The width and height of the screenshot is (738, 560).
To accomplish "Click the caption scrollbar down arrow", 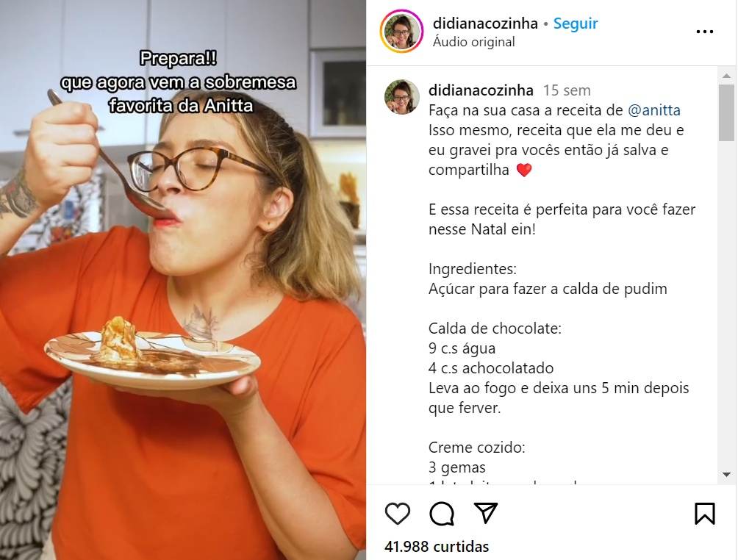I will (x=726, y=474).
